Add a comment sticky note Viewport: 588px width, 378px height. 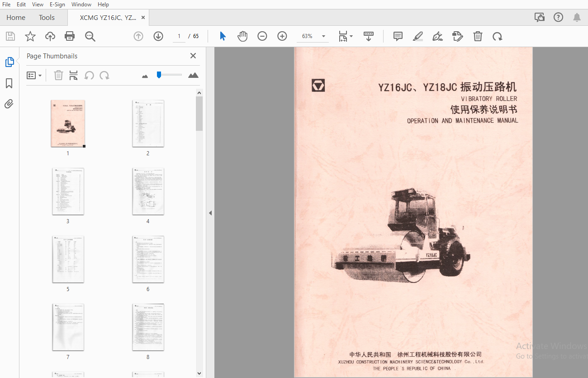click(398, 36)
